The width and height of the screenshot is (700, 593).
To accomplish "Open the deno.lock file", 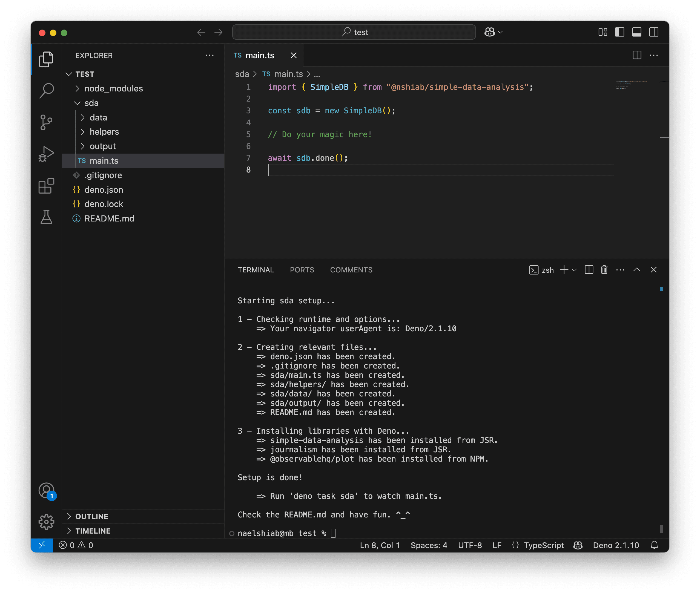I will tap(143, 204).
